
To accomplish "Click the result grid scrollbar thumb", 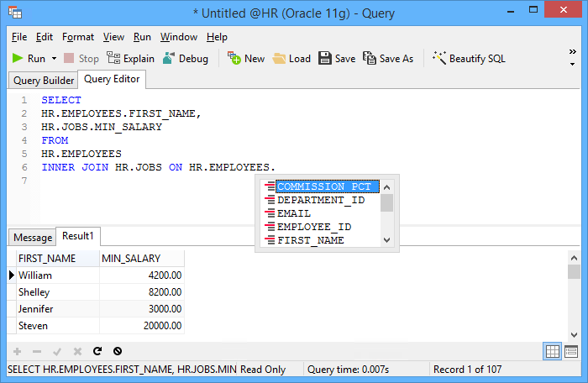I will pyautogui.click(x=574, y=272).
